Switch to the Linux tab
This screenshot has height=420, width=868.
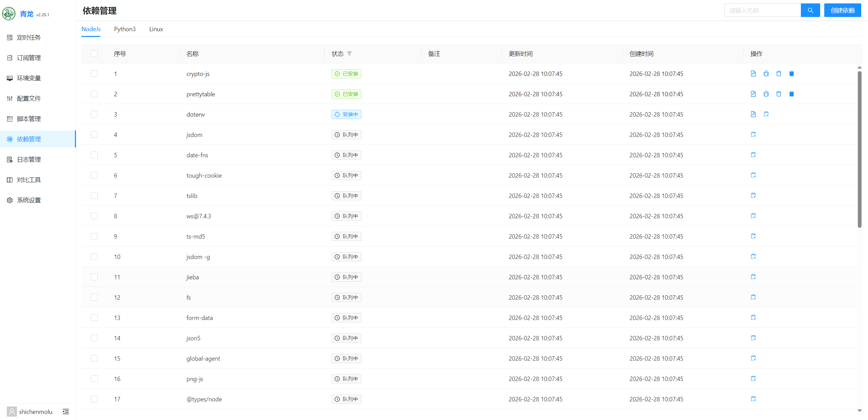point(156,29)
